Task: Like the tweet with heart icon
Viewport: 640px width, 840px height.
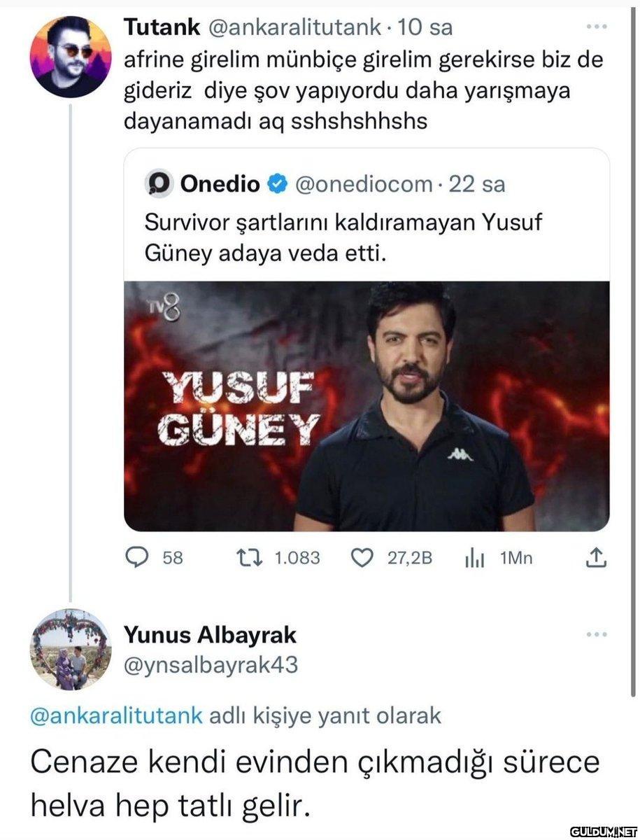Action: [x=362, y=557]
